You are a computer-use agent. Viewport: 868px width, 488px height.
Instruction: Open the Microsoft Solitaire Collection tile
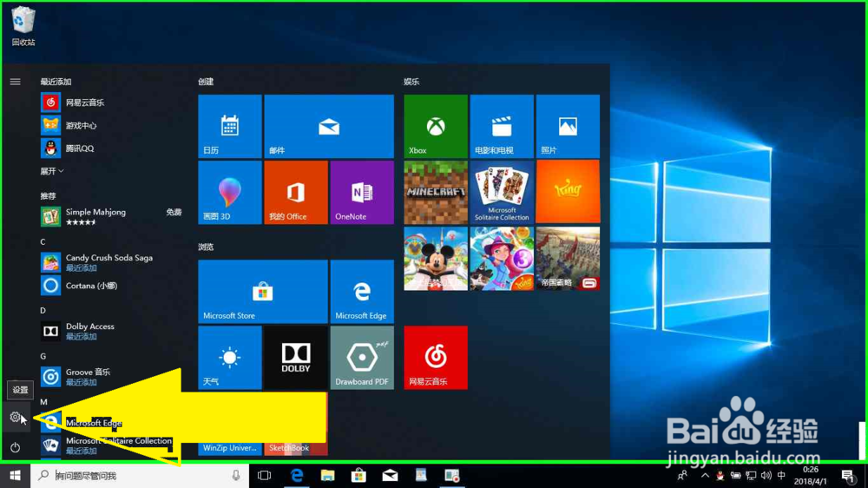pos(502,192)
